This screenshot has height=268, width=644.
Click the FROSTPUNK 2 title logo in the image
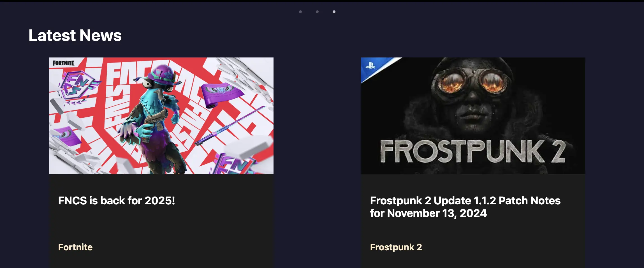473,152
